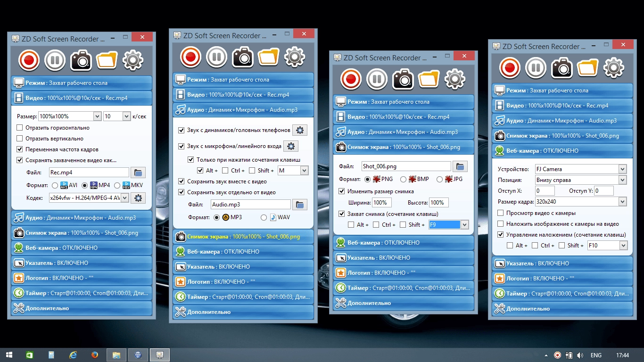Browse for Rec.mp4 file location
644x362 pixels.
(138, 173)
